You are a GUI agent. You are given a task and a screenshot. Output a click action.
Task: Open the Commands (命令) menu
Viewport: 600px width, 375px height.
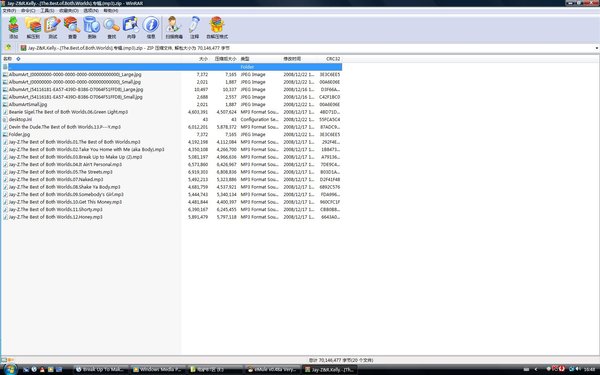pos(28,11)
